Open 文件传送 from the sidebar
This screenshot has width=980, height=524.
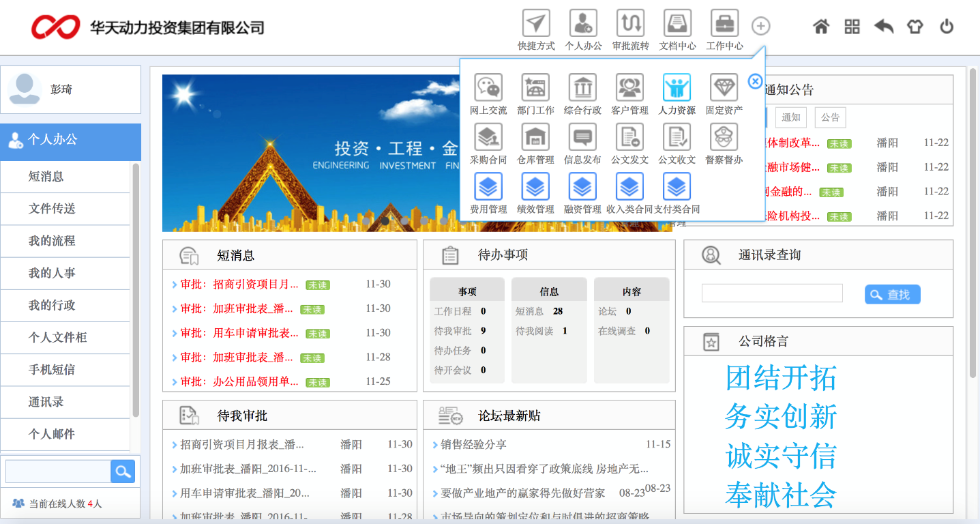click(52, 209)
